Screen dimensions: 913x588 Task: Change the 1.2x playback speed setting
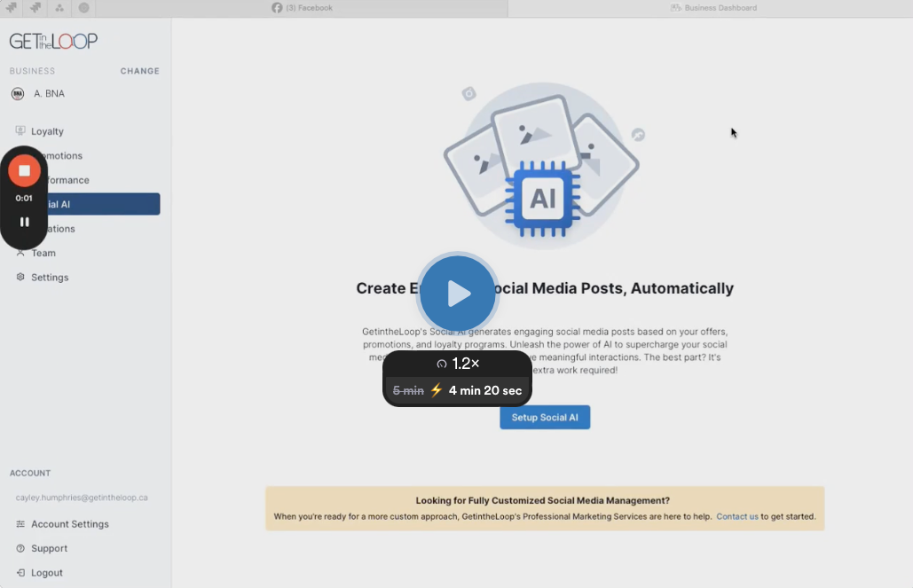click(457, 363)
